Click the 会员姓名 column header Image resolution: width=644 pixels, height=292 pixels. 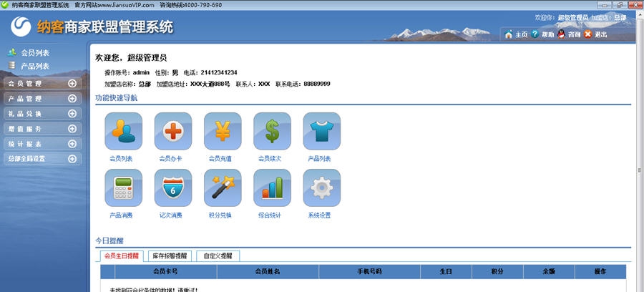click(x=268, y=272)
